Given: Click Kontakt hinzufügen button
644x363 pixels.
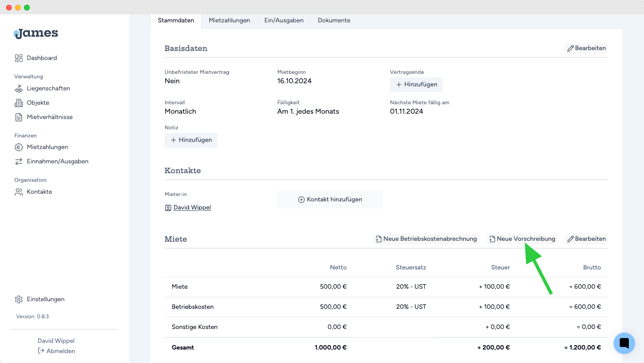Looking at the screenshot, I should point(330,200).
